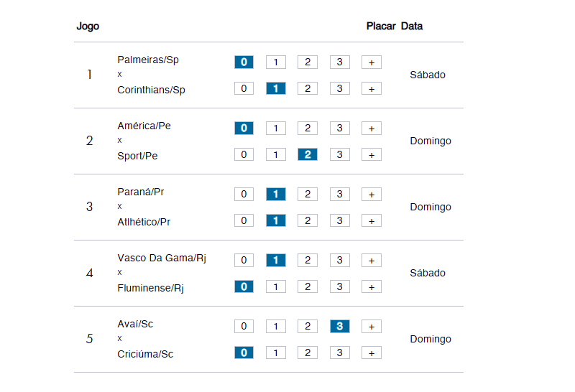Select score 2 for Athlético/Pr
The width and height of the screenshot is (575, 392).
(x=308, y=220)
